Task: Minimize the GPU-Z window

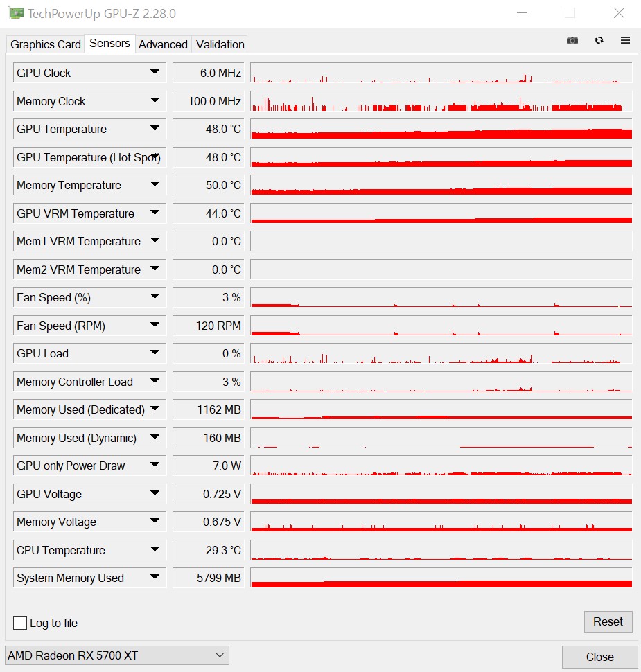Action: [x=522, y=13]
